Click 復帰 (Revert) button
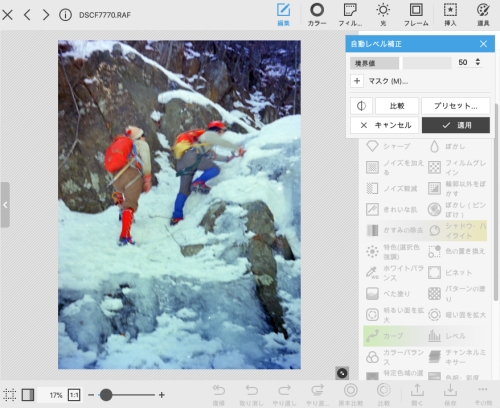Screen dimensions: 500x408 219,395
